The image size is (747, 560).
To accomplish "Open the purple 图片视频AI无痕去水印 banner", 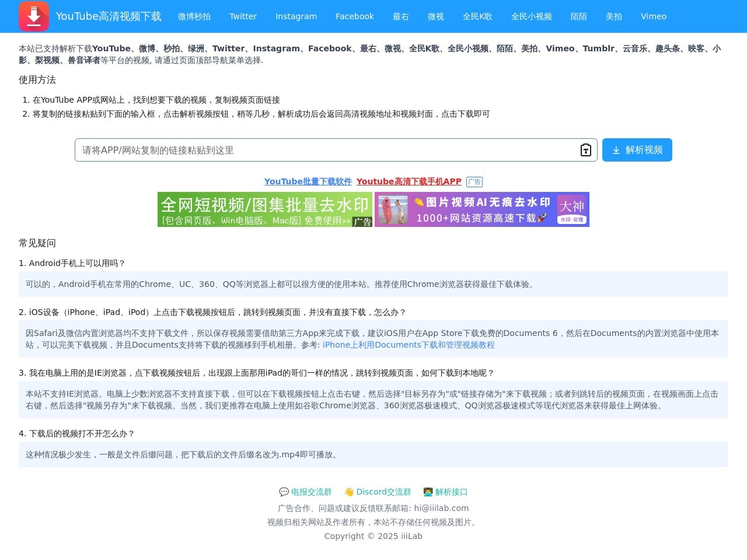I will [482, 209].
